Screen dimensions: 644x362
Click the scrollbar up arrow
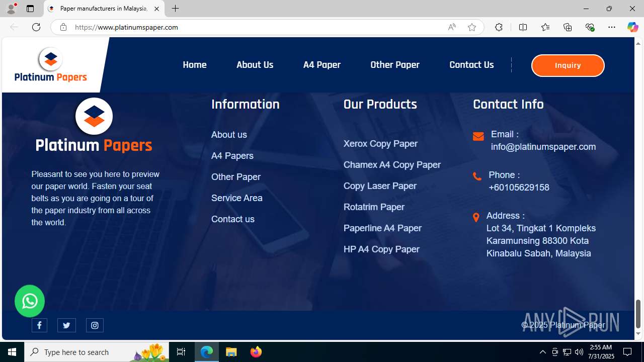638,43
